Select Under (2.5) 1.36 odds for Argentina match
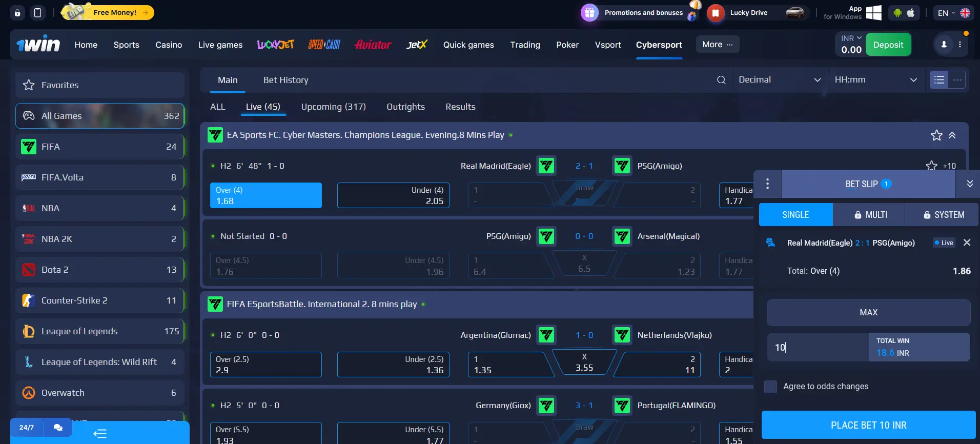Viewport: 980px width, 444px height. [x=393, y=365]
